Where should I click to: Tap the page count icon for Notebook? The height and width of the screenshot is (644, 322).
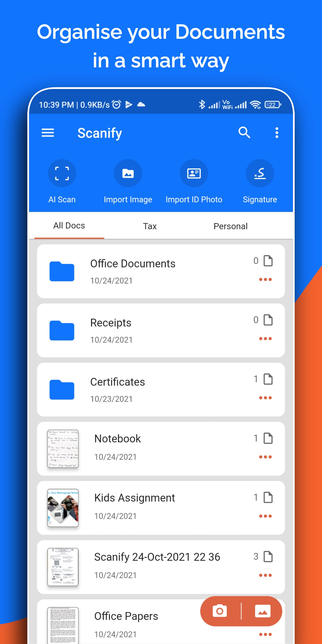[268, 438]
